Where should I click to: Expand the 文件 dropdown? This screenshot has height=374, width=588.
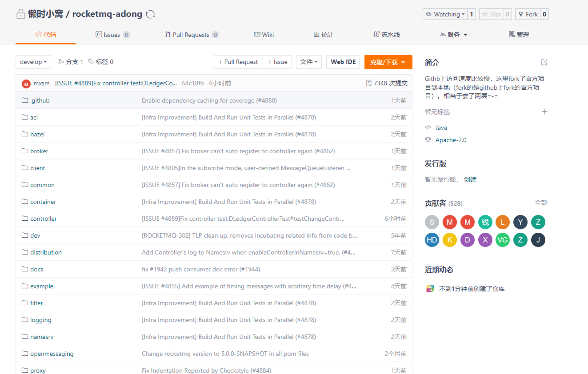click(309, 62)
